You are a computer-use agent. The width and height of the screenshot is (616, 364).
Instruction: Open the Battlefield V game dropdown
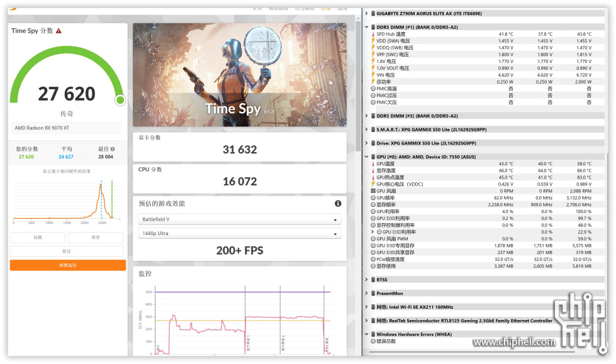[x=239, y=219]
